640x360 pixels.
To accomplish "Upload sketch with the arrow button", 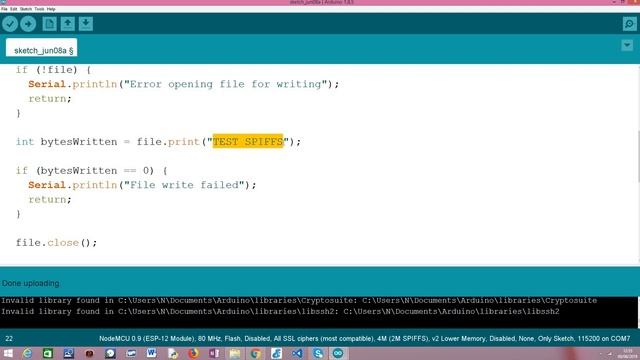I will click(28, 24).
